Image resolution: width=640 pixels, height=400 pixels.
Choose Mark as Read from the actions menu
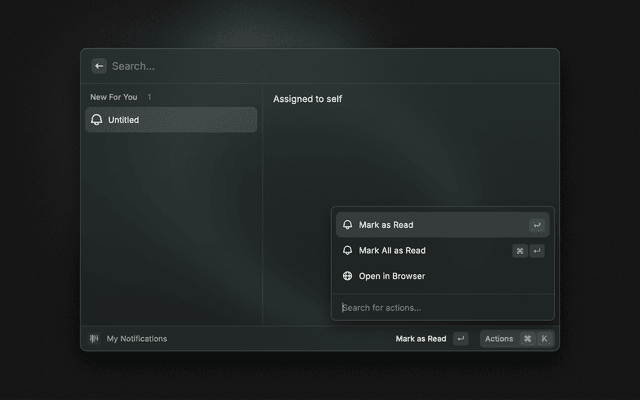(x=386, y=225)
